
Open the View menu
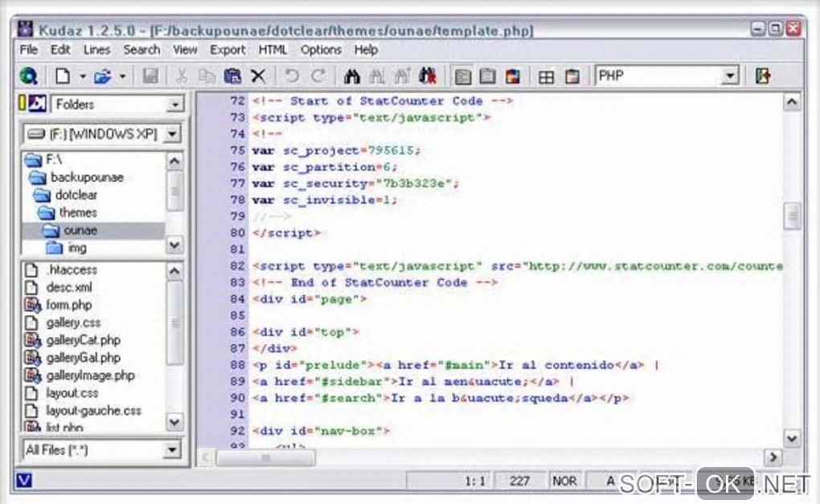point(185,50)
